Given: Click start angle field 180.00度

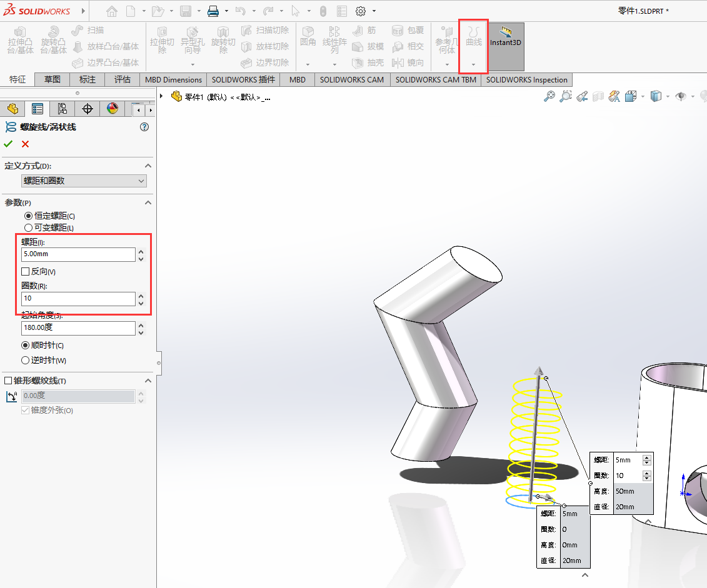Looking at the screenshot, I should (x=78, y=328).
